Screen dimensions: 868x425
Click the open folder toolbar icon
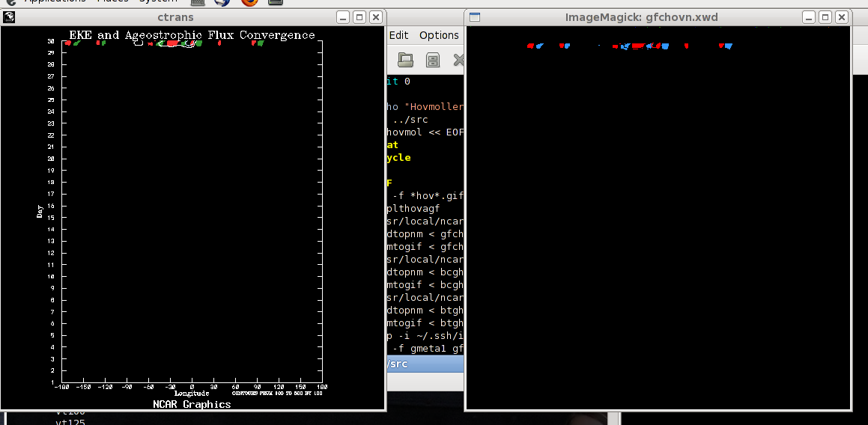tap(405, 60)
